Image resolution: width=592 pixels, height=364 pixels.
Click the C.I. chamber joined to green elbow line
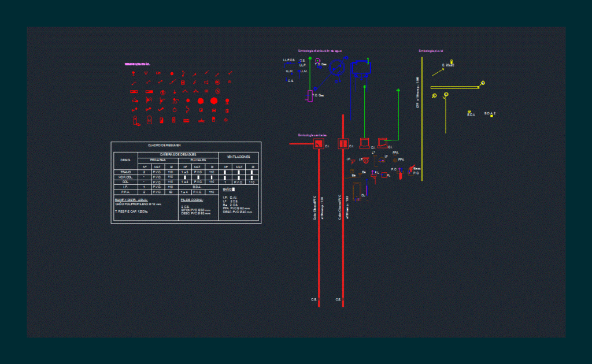383,143
